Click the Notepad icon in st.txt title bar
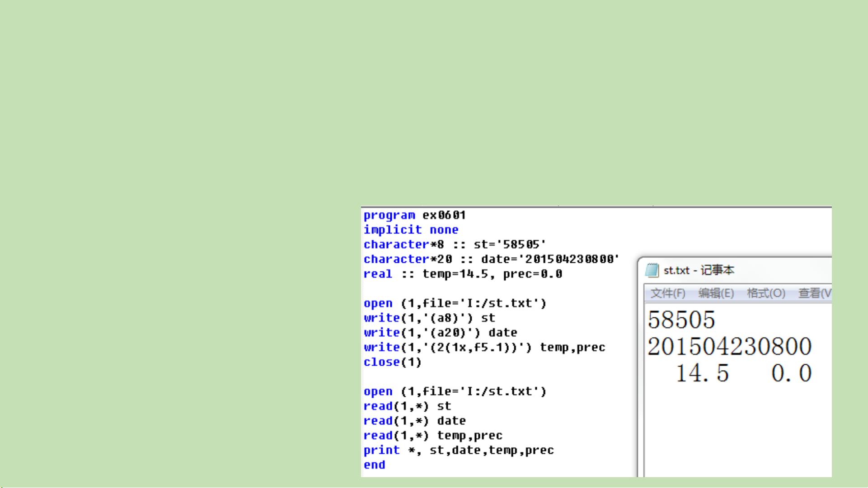The image size is (868, 488). [652, 270]
